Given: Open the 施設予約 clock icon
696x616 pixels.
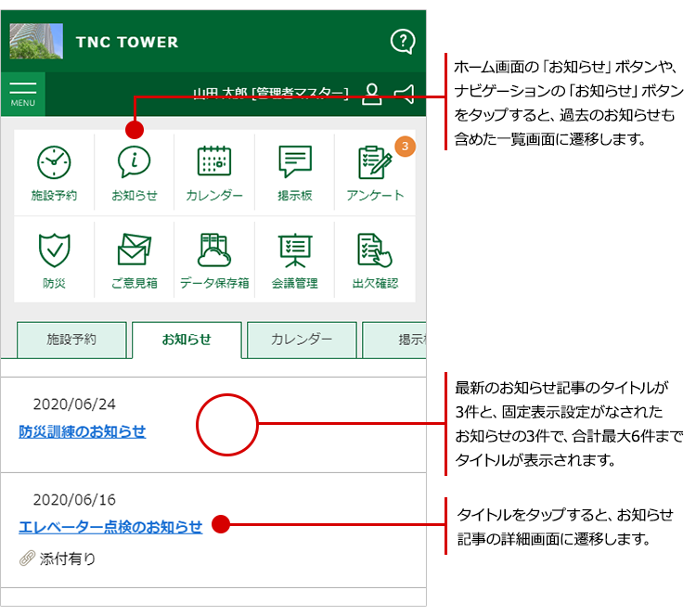Looking at the screenshot, I should pyautogui.click(x=54, y=162).
